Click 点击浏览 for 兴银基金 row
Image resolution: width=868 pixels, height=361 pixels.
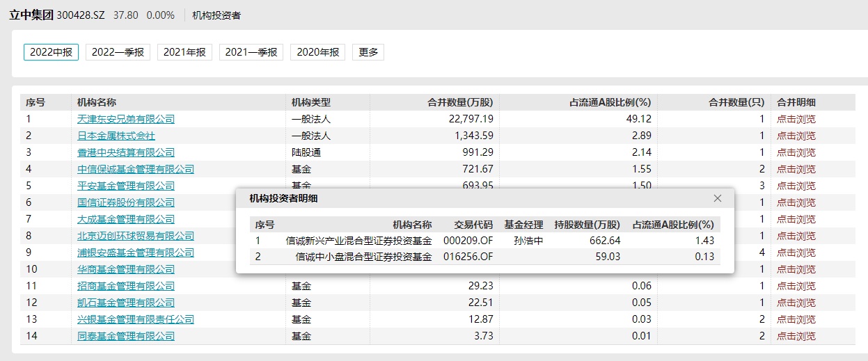tap(796, 319)
